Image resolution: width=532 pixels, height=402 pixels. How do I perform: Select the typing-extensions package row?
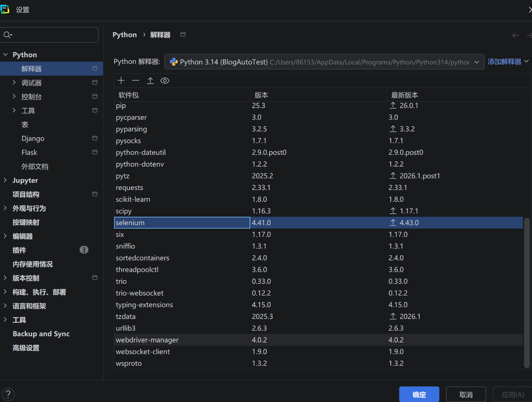[318, 304]
